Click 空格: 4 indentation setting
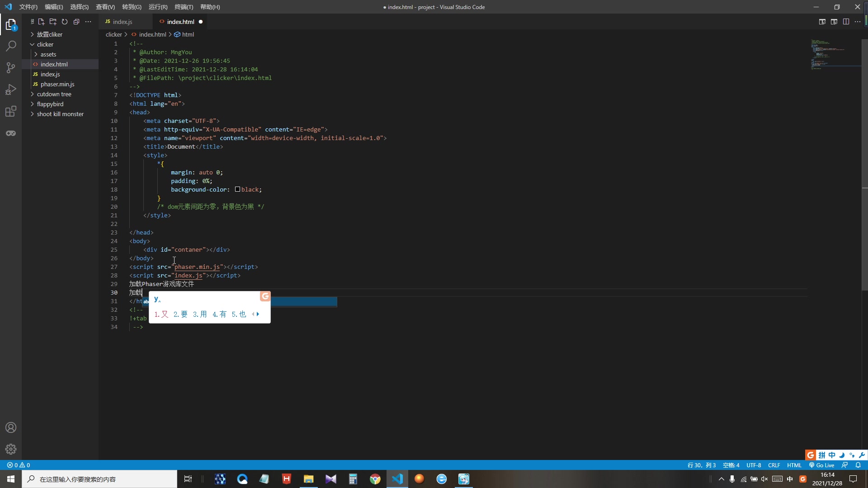 tap(731, 465)
